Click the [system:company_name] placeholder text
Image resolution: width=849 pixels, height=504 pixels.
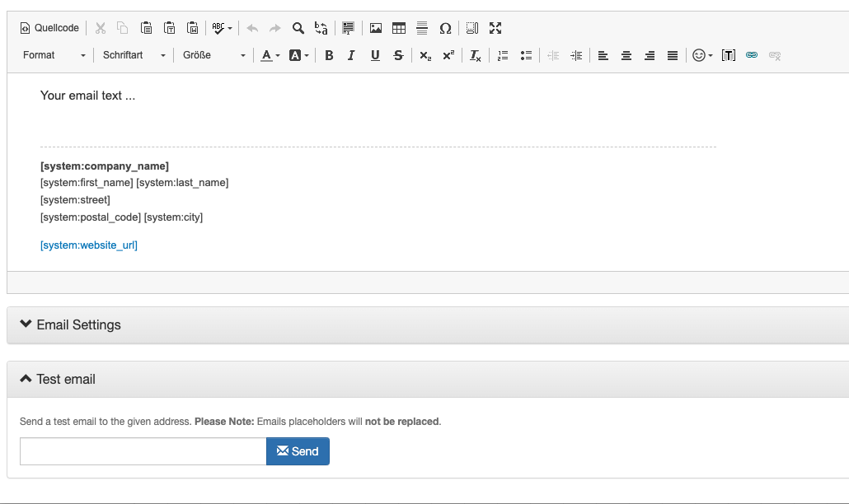pyautogui.click(x=105, y=166)
